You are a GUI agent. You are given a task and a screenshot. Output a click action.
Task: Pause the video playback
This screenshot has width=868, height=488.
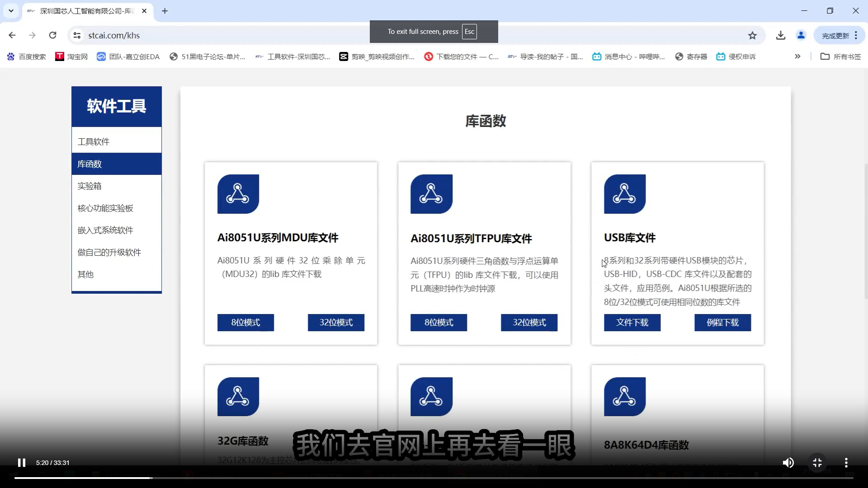tap(21, 462)
